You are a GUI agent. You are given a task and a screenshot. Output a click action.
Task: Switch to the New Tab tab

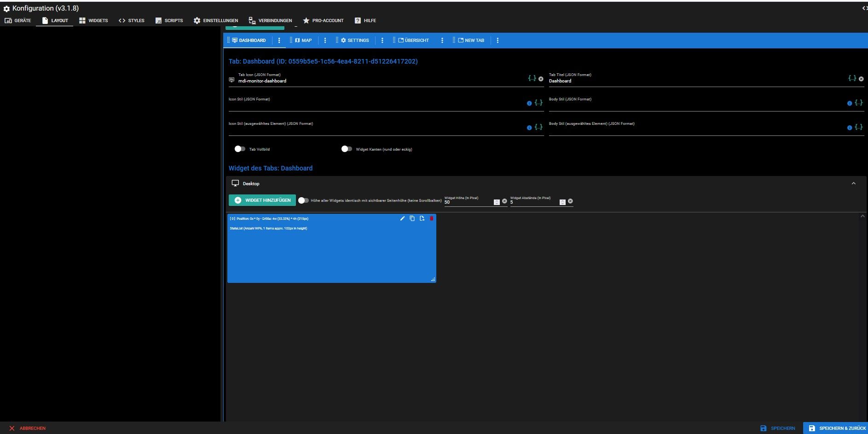click(471, 41)
